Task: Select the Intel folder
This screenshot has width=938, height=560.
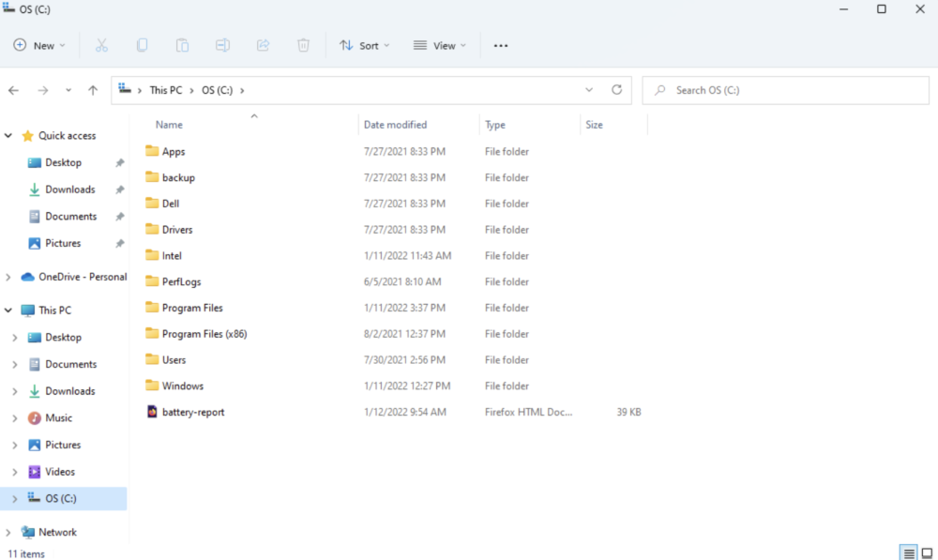Action: pos(172,255)
